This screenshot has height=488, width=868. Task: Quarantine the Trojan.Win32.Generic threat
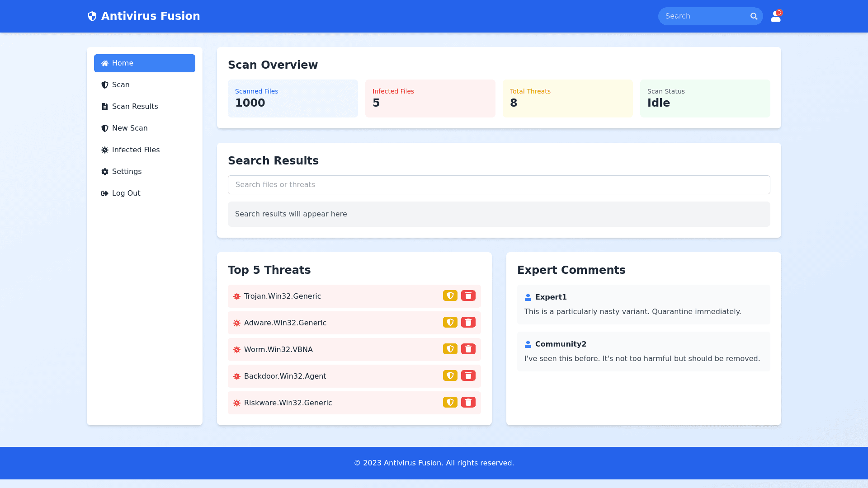(450, 296)
